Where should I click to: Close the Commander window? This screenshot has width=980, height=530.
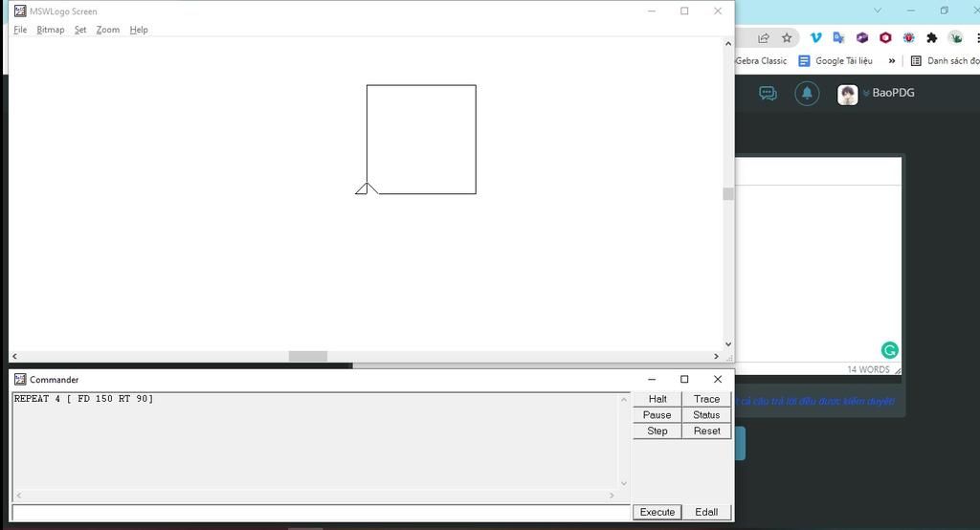pyautogui.click(x=718, y=380)
